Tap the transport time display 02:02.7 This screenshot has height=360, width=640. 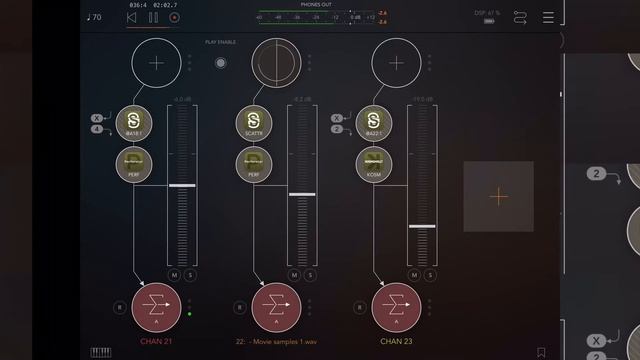point(165,5)
